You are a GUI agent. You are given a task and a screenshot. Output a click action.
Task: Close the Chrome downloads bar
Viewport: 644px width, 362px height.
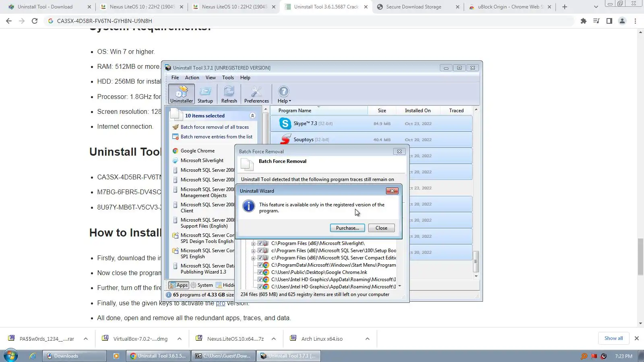pos(637,338)
